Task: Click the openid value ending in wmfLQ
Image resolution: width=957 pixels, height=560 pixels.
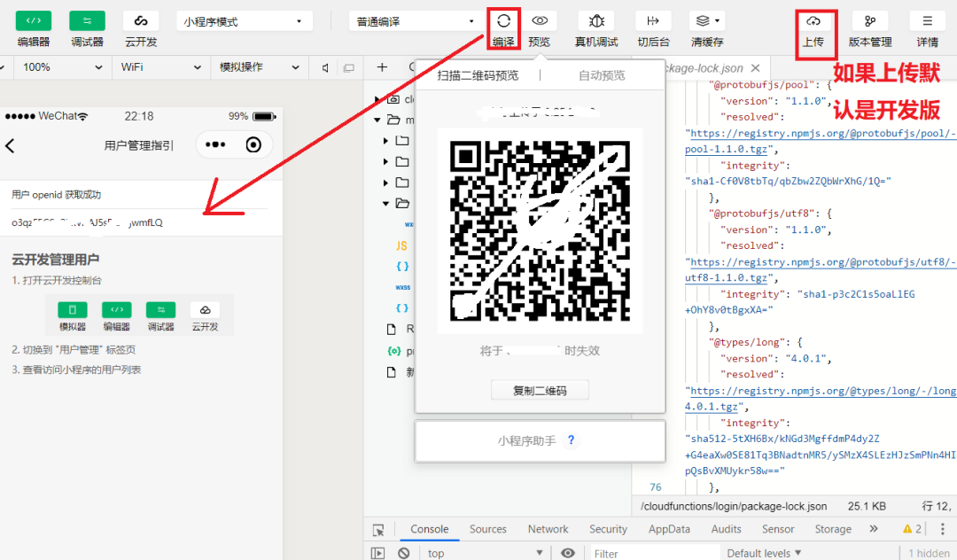Action: tap(87, 222)
